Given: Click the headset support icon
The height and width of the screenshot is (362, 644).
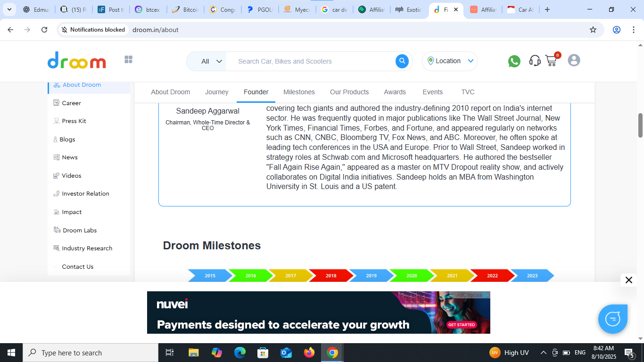Looking at the screenshot, I should click(x=535, y=61).
